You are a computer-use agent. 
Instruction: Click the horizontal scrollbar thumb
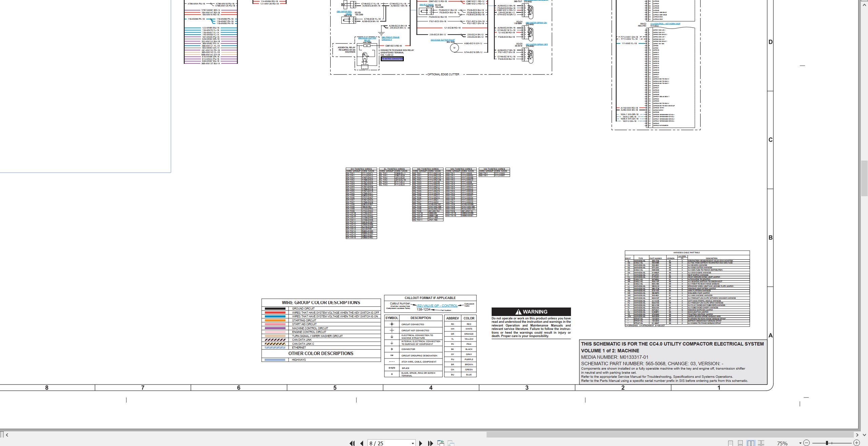[x=670, y=435]
